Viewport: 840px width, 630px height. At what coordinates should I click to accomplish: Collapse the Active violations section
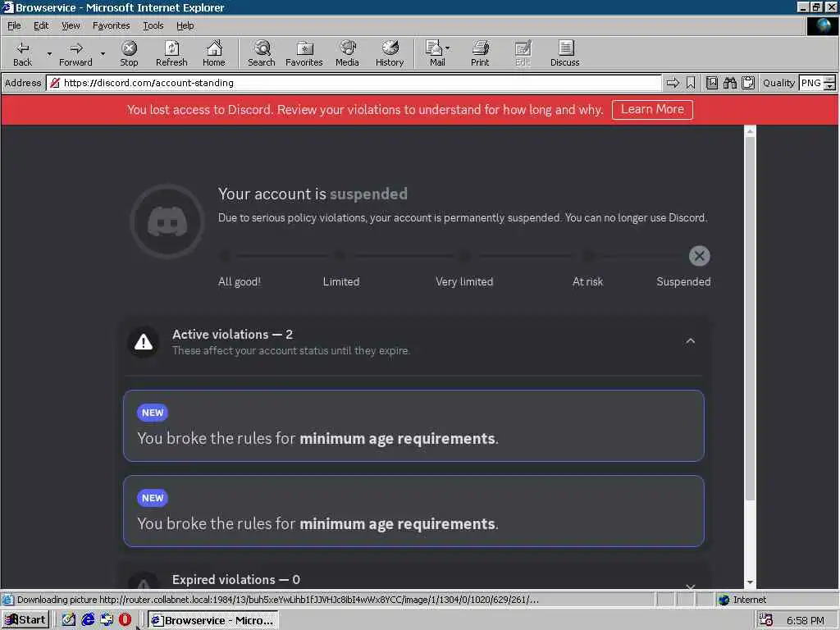pyautogui.click(x=691, y=341)
